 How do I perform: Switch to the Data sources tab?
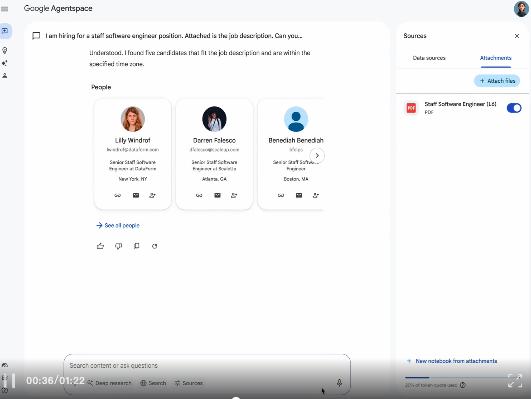pyautogui.click(x=429, y=58)
